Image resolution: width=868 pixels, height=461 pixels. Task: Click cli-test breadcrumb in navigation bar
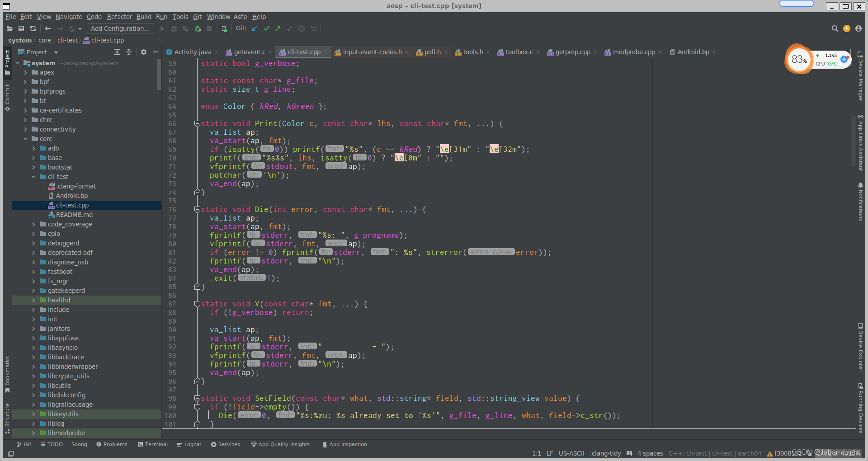pyautogui.click(x=67, y=40)
